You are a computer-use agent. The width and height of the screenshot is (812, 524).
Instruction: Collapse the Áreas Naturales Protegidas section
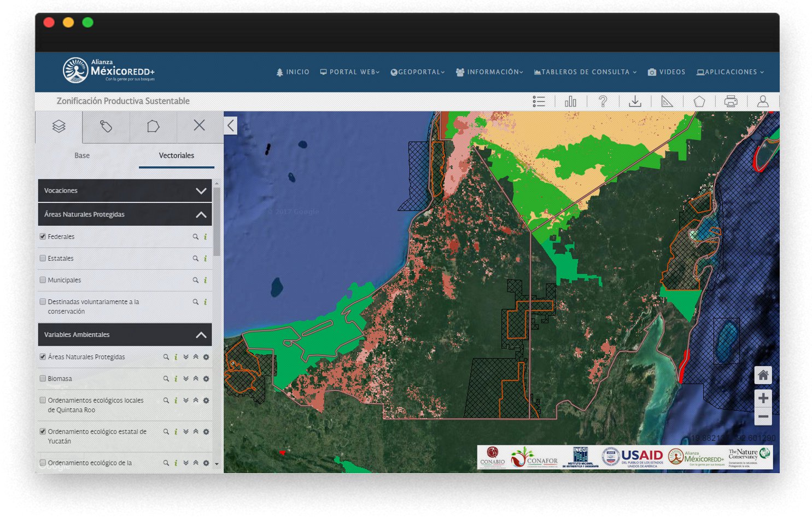[x=201, y=214]
